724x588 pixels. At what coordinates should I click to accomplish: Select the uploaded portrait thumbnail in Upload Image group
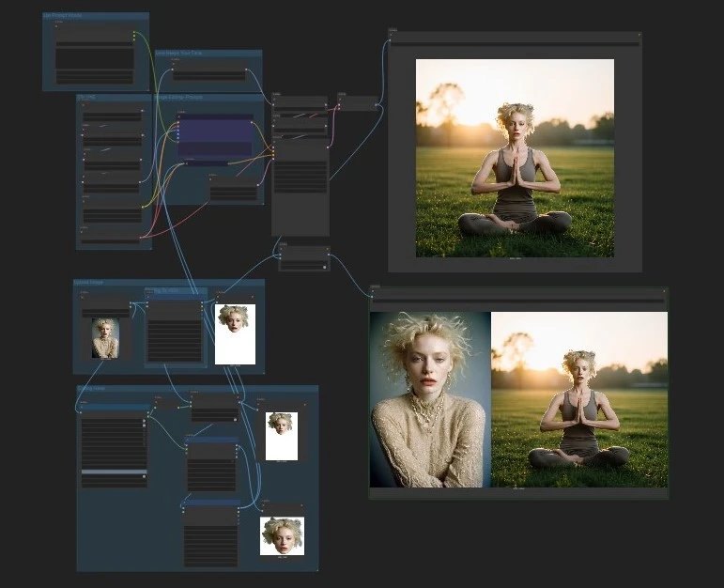tap(105, 338)
